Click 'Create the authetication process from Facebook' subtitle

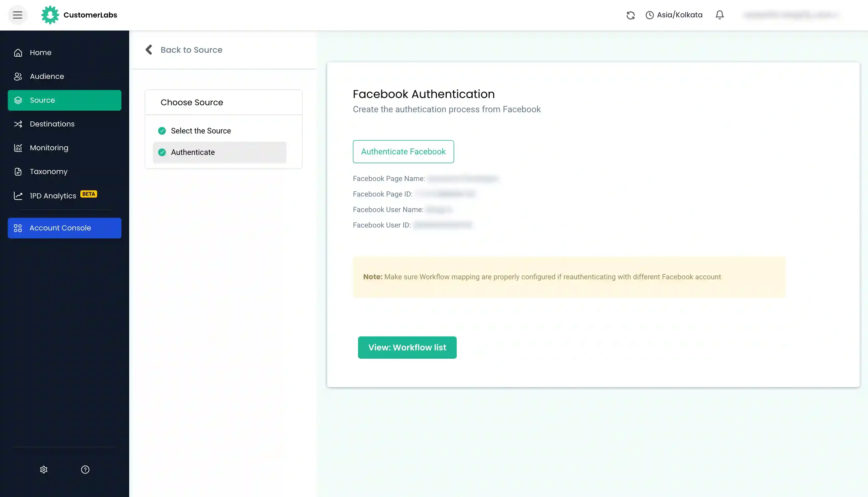447,109
